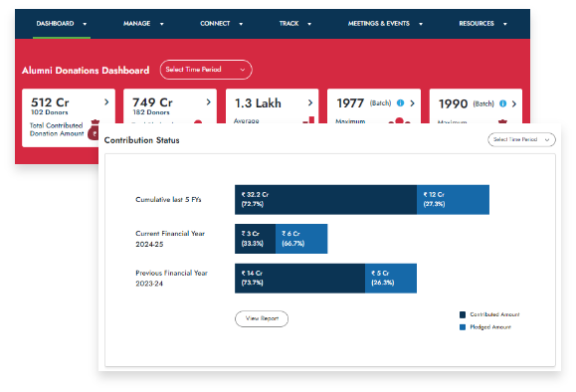The width and height of the screenshot is (576, 392).
Task: Click Previous Financial Year 2023-24 label
Action: (171, 279)
